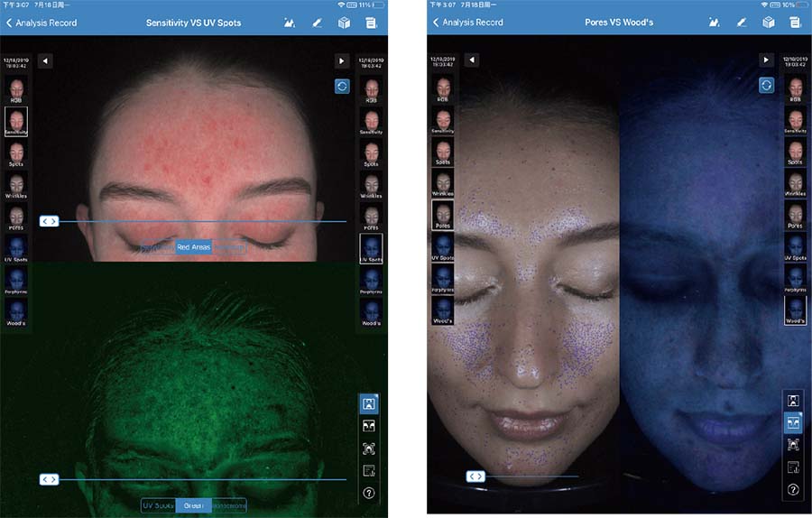Open the 3D cube icon in the Sensitivity VS UV Spots header
The width and height of the screenshot is (812, 518).
[344, 23]
